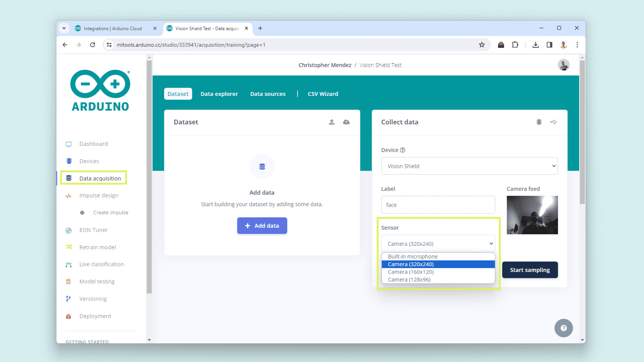Viewport: 644px width, 362px height.
Task: Go back in browser history
Action: 65,45
